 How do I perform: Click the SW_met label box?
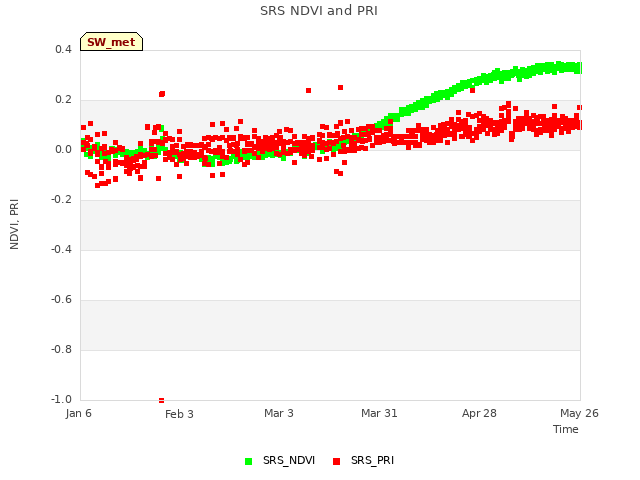pyautogui.click(x=111, y=42)
